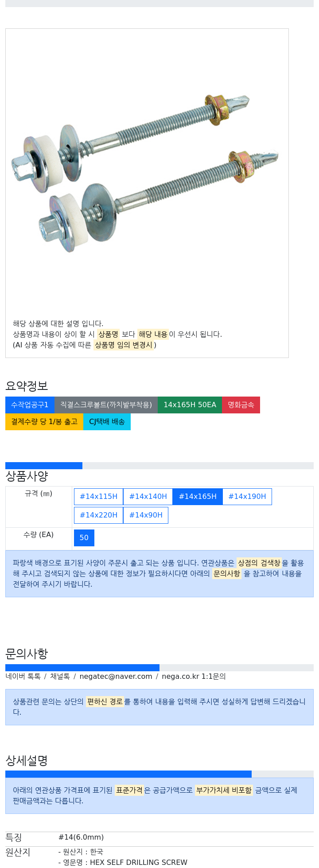
Task: Click the 상점의 검색창 highlighted text
Action: 259,563
